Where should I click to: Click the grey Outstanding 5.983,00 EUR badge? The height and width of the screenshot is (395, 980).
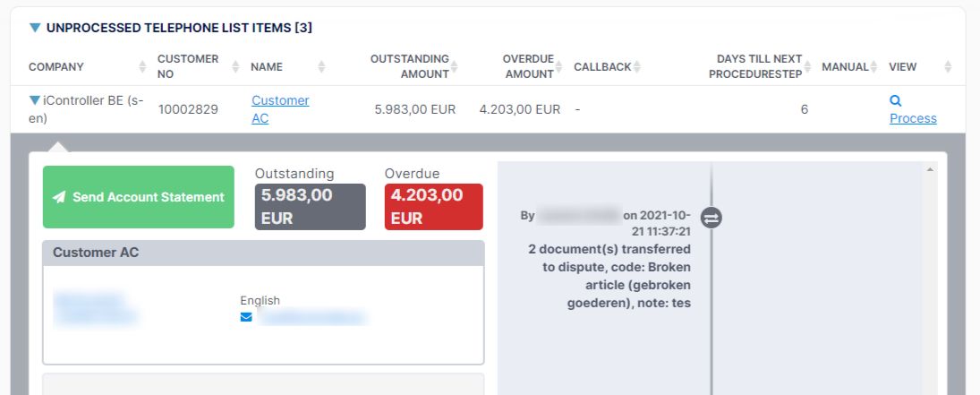tap(310, 207)
